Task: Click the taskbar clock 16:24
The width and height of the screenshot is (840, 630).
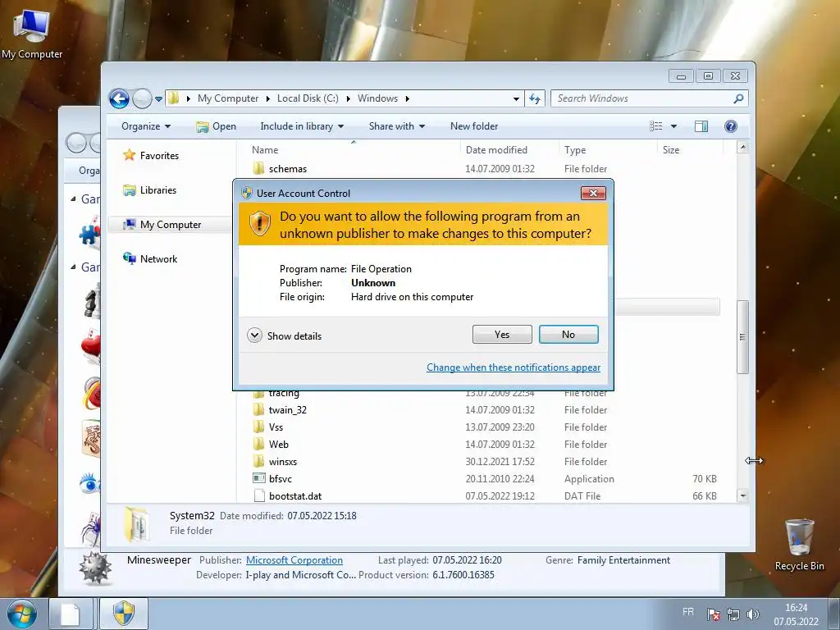Action: (x=796, y=614)
